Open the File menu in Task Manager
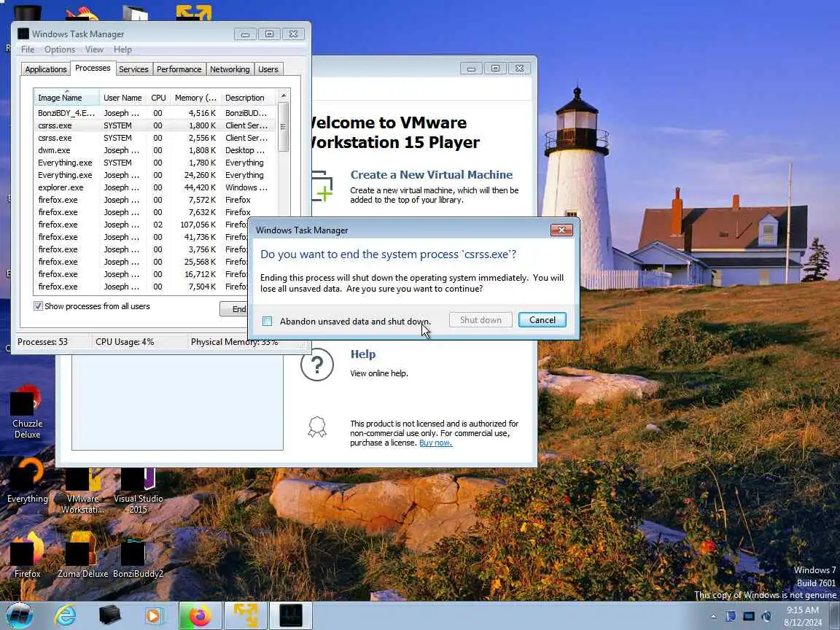Viewport: 840px width, 630px height. pyautogui.click(x=28, y=50)
